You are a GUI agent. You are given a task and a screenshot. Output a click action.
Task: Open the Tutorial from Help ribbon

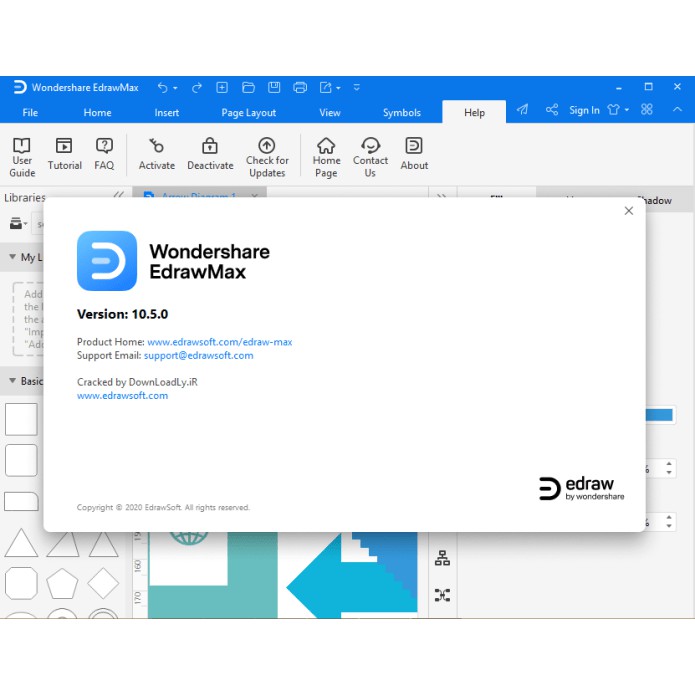[x=64, y=155]
